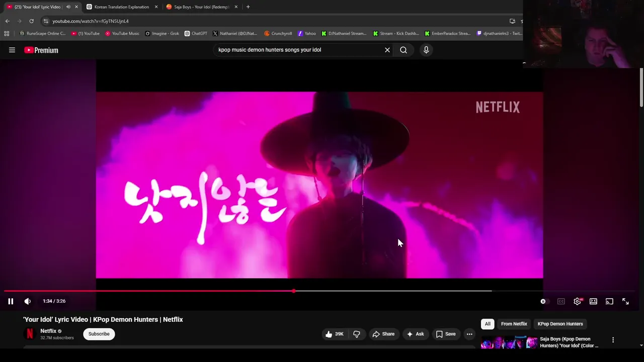Open Saja Boys Your Idol suggested thumbnail
The height and width of the screenshot is (362, 644).
pyautogui.click(x=509, y=342)
